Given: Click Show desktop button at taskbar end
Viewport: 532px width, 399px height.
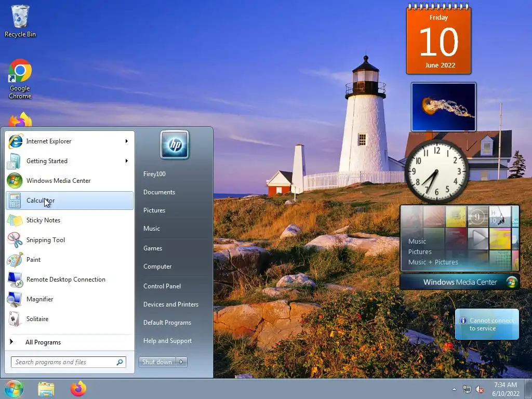Looking at the screenshot, I should [528, 389].
